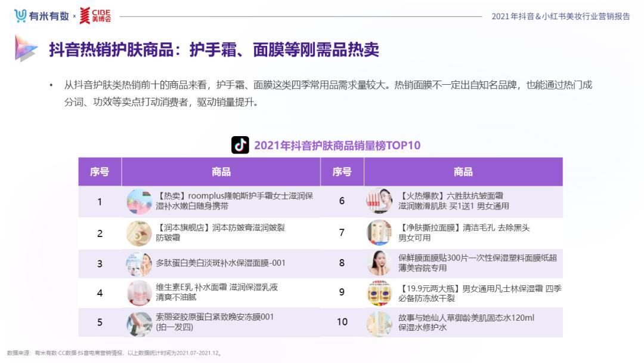Click 保鲜膜面膜贴 product image
644x363 pixels.
[x=379, y=263]
